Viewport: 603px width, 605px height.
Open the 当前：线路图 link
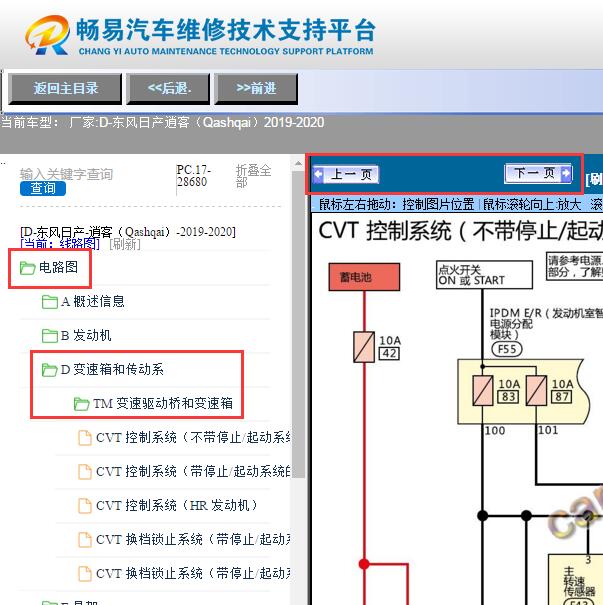pos(60,244)
